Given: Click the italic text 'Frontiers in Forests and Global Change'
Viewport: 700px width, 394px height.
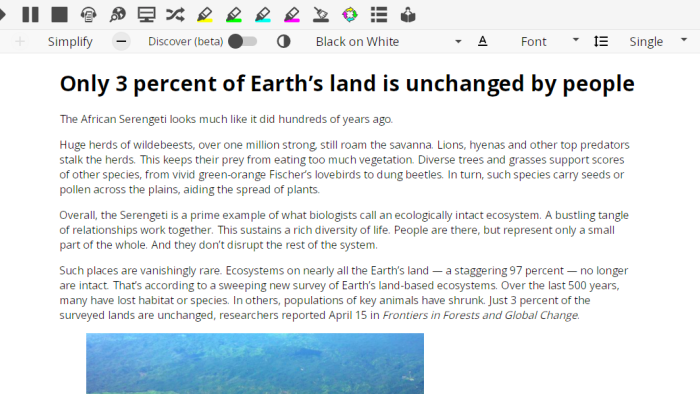Looking at the screenshot, I should (480, 315).
